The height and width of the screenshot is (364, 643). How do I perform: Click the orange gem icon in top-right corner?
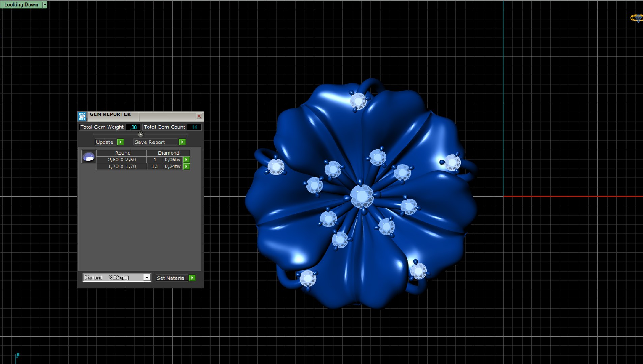pyautogui.click(x=636, y=18)
